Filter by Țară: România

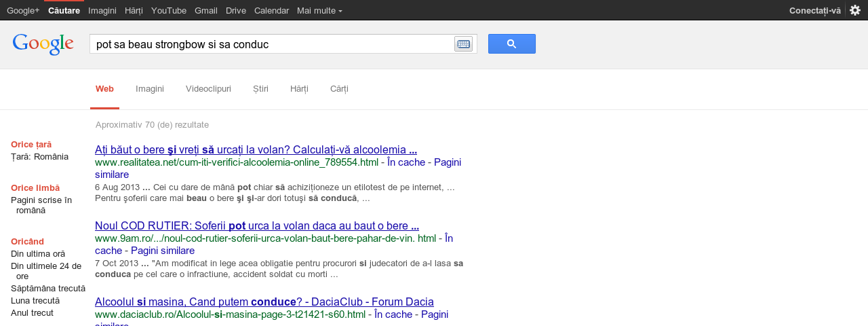(x=39, y=156)
